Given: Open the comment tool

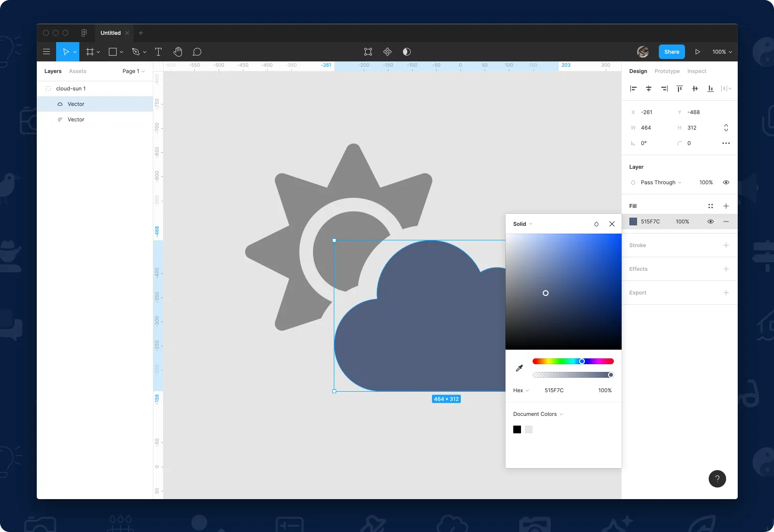Looking at the screenshot, I should (x=197, y=52).
